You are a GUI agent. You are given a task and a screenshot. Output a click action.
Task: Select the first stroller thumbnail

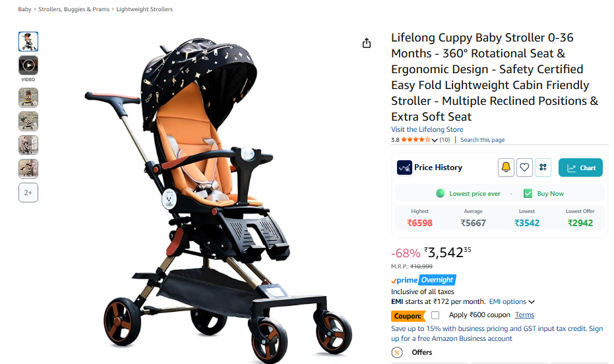pos(28,42)
